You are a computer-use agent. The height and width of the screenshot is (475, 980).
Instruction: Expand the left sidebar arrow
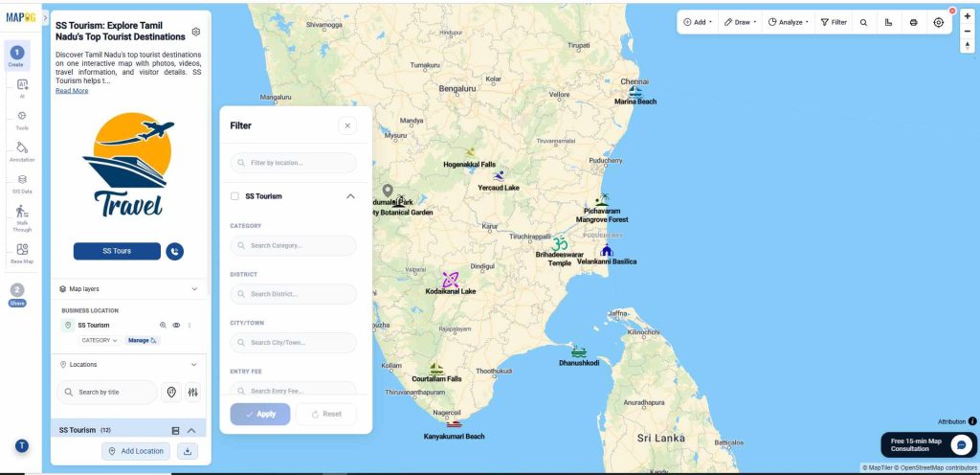tap(45, 17)
